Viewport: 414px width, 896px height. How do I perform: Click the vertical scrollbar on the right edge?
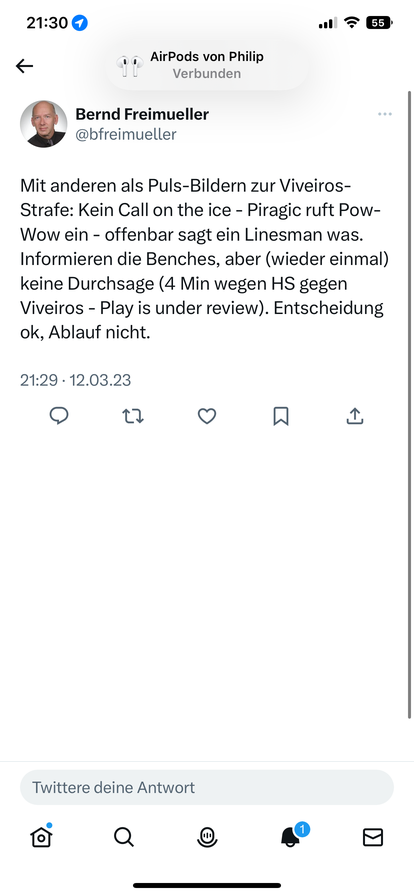point(409,405)
